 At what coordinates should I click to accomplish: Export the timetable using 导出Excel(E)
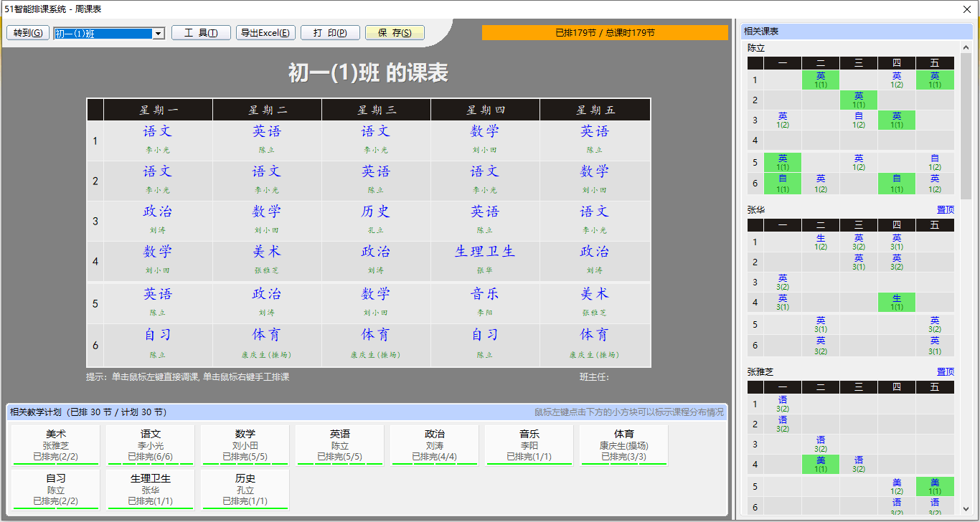pos(265,32)
